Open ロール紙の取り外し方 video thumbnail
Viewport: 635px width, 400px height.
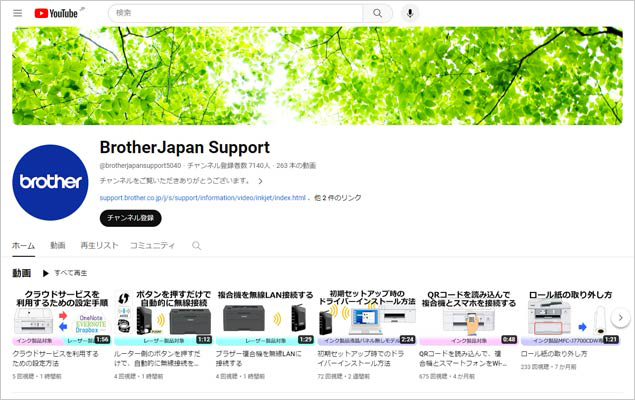(x=570, y=317)
